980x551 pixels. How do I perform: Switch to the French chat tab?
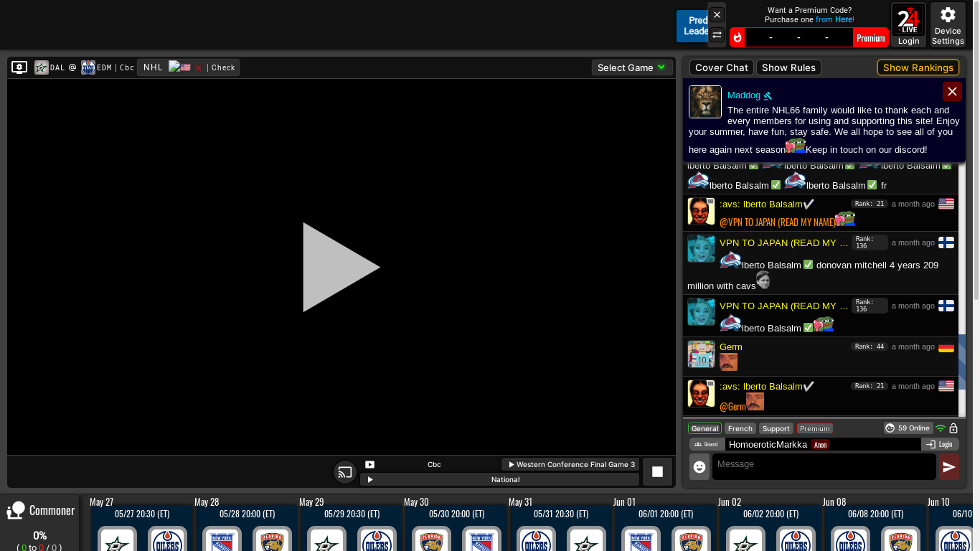(740, 428)
